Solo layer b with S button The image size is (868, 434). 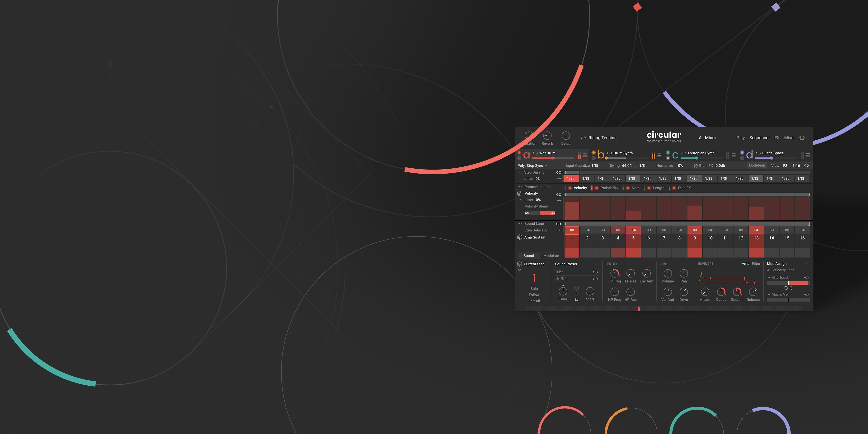click(x=594, y=158)
